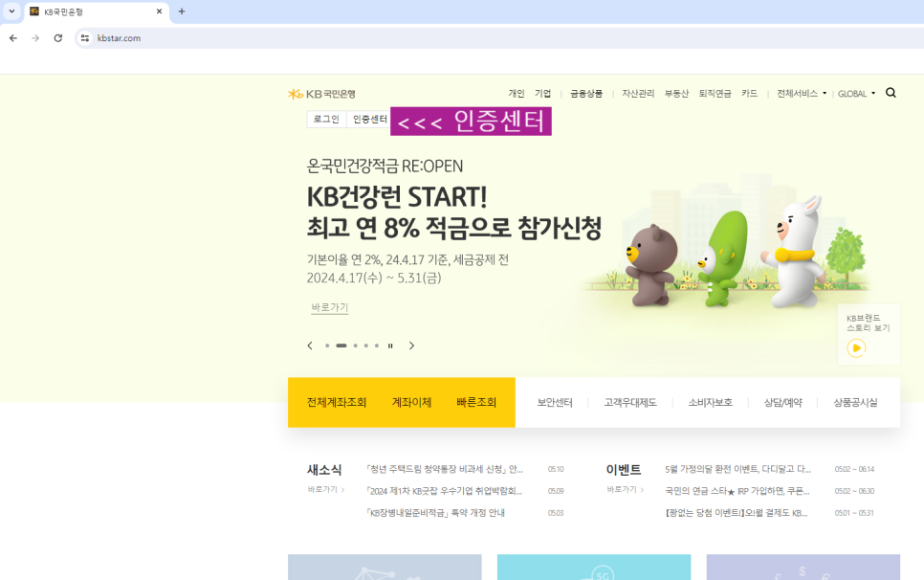
Task: Open the 부동산 menu
Action: [x=676, y=93]
